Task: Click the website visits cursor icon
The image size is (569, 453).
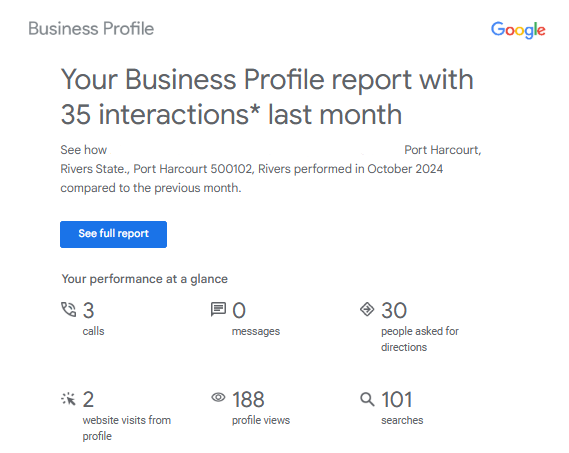Action: [x=68, y=399]
